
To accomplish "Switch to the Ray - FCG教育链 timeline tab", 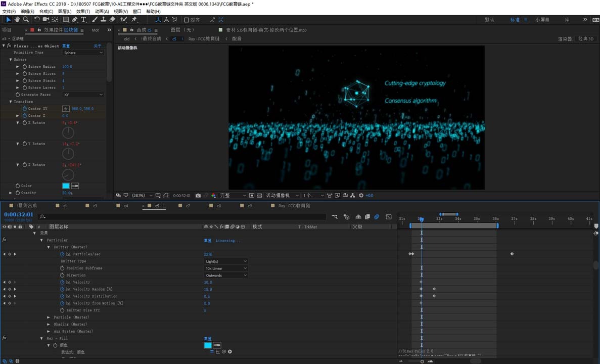I will pyautogui.click(x=293, y=206).
